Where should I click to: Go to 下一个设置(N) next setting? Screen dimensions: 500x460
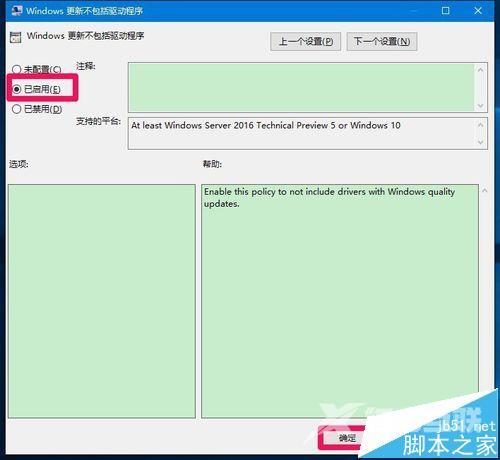[382, 41]
